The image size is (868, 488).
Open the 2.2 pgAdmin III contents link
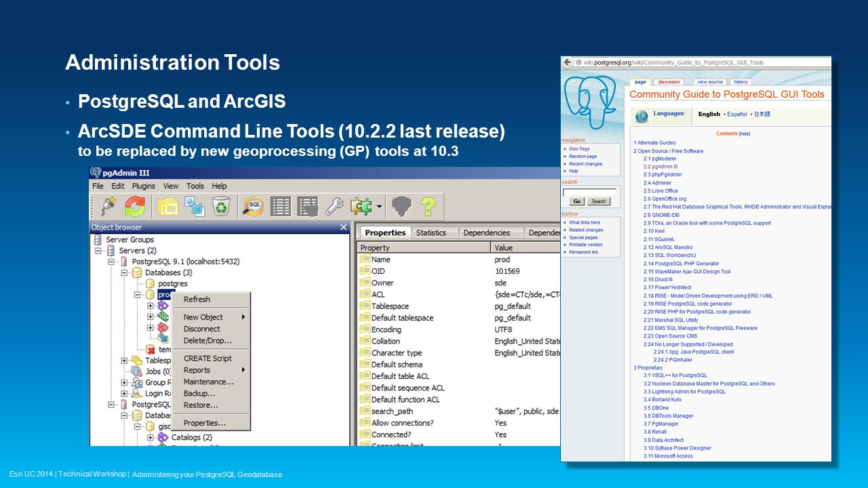click(660, 167)
